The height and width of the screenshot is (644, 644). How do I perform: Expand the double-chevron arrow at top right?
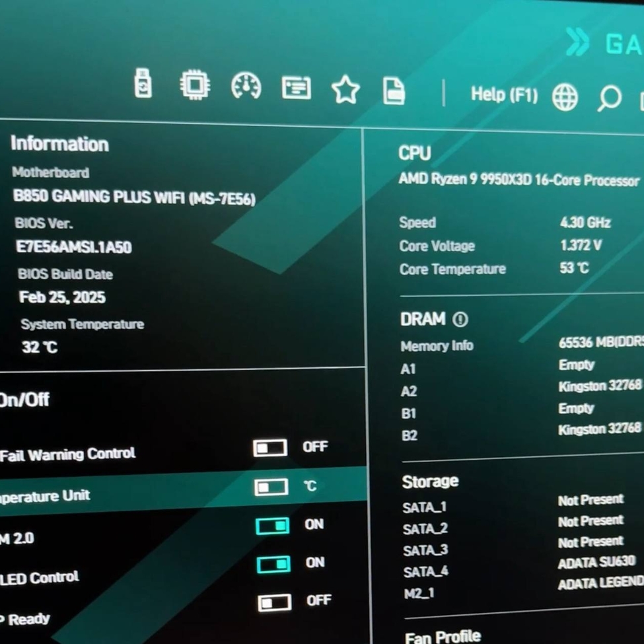pyautogui.click(x=577, y=42)
